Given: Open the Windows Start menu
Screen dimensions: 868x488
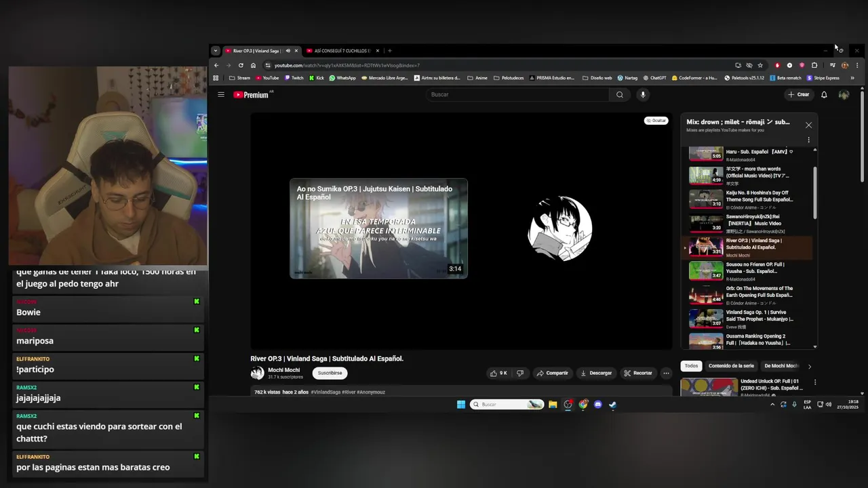Looking at the screenshot, I should [x=461, y=405].
